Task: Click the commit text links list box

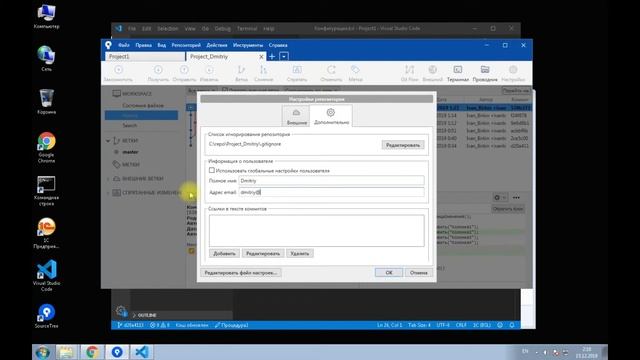Action: tap(317, 231)
